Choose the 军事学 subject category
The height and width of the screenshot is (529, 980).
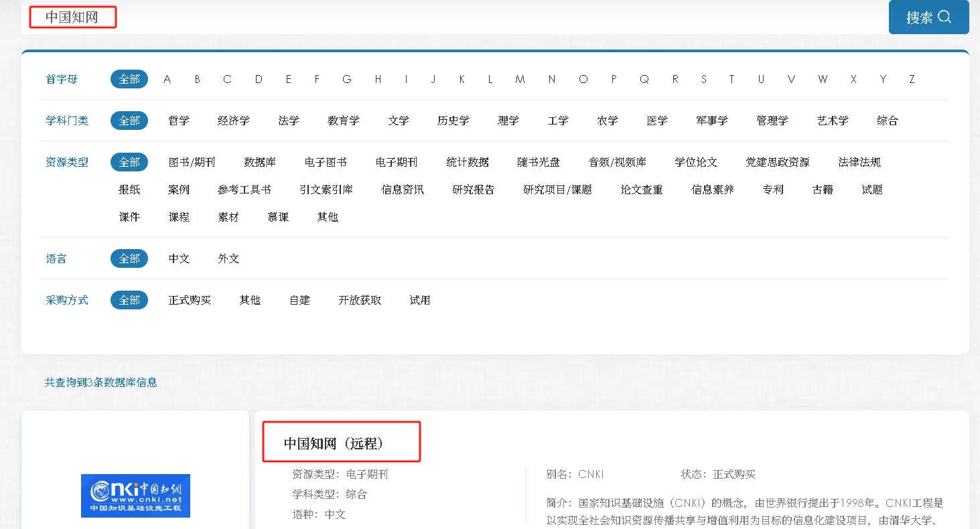[x=712, y=121]
